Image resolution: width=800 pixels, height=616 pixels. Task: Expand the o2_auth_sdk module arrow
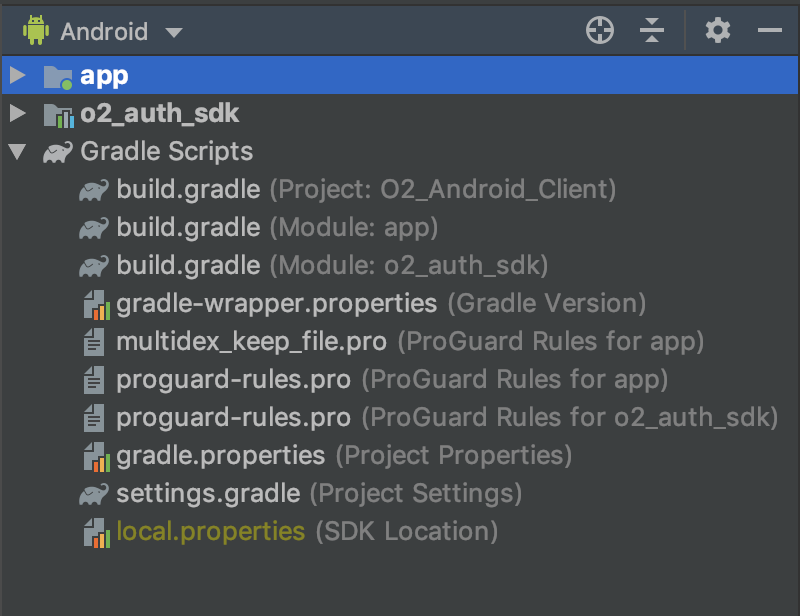pos(18,113)
